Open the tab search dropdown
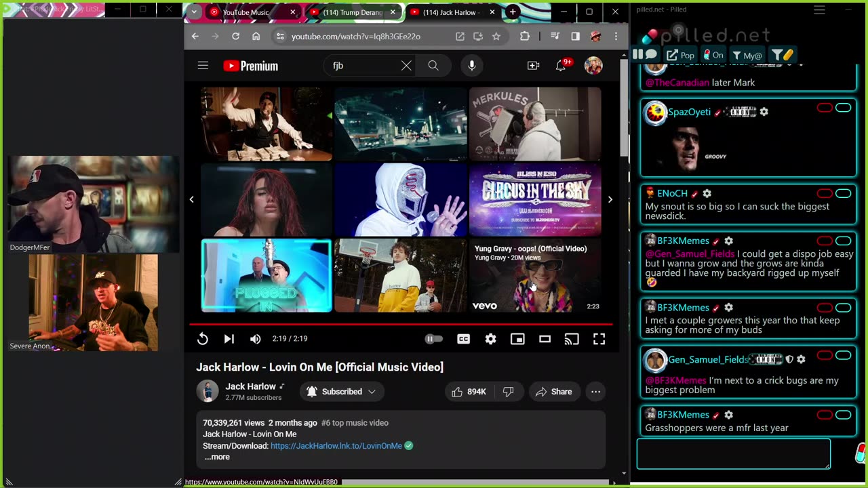The height and width of the screenshot is (488, 868). pyautogui.click(x=194, y=12)
